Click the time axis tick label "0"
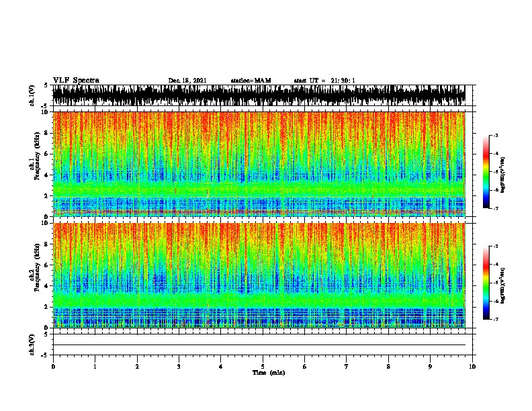532x411 pixels. pos(53,367)
